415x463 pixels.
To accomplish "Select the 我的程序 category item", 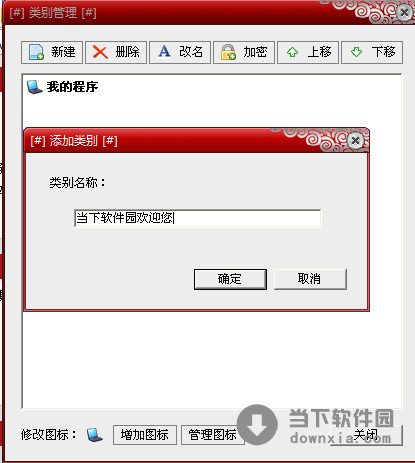I will pos(62,87).
